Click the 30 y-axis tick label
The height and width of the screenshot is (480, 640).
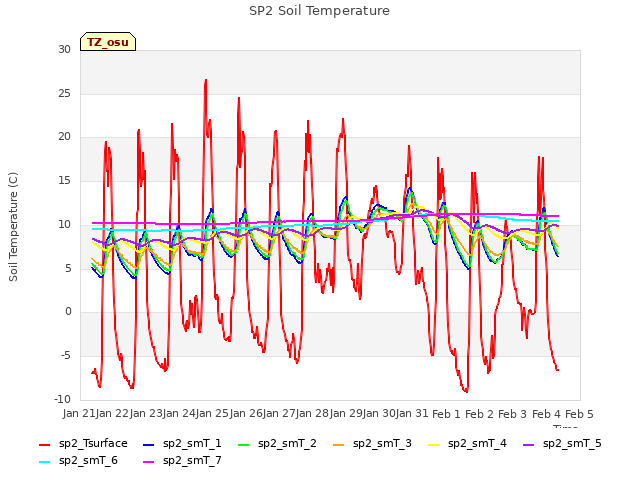pos(64,49)
